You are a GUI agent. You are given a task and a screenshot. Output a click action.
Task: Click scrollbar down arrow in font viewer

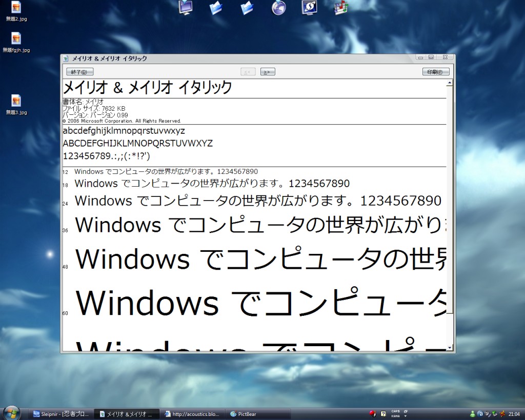pos(450,348)
